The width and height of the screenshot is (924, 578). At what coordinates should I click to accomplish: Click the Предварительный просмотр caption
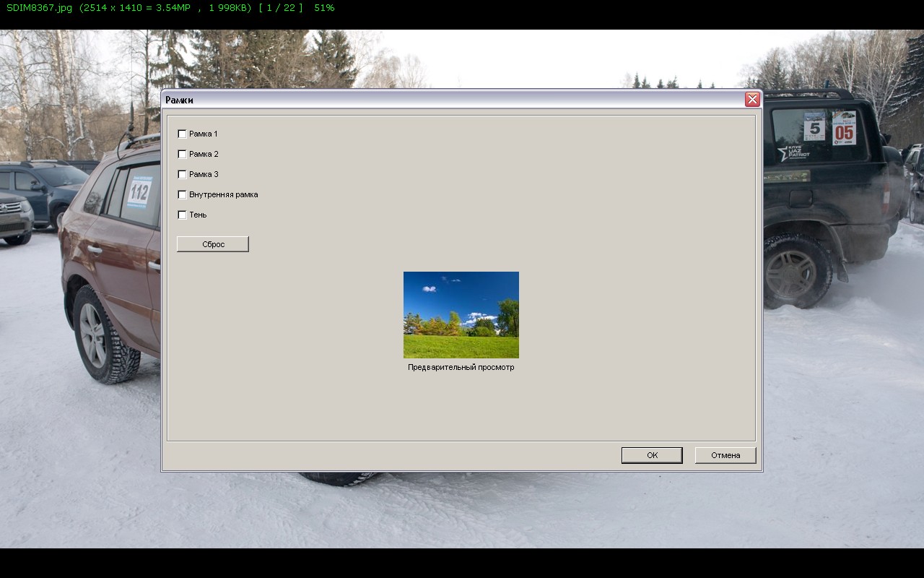tap(461, 367)
